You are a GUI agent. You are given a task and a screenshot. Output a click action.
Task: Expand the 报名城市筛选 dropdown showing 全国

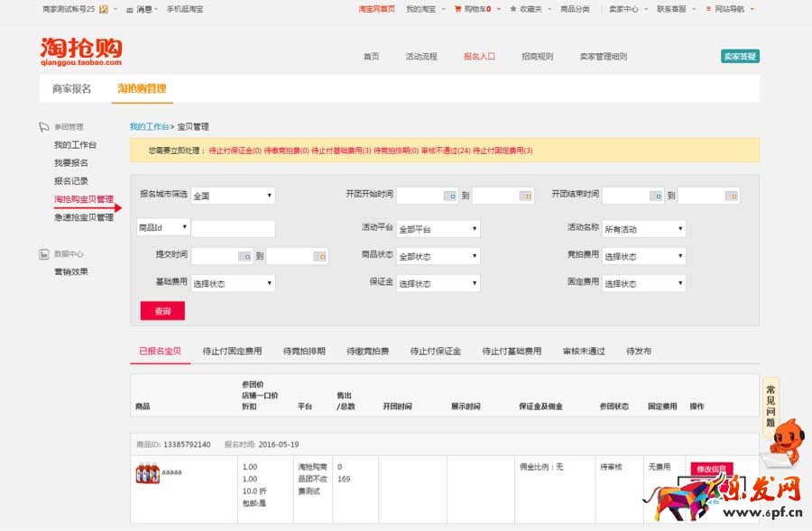232,196
